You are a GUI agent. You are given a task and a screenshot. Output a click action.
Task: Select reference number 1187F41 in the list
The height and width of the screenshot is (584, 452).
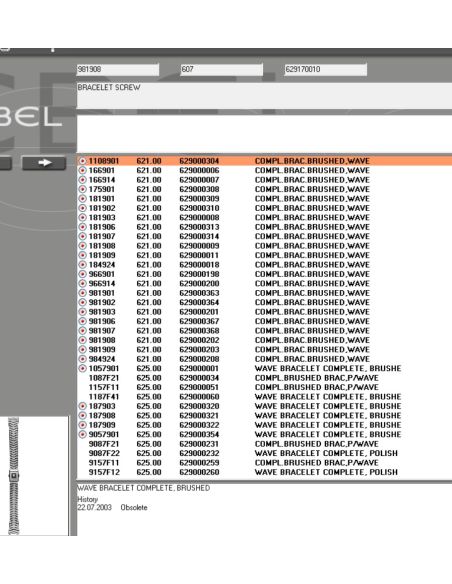(x=104, y=397)
